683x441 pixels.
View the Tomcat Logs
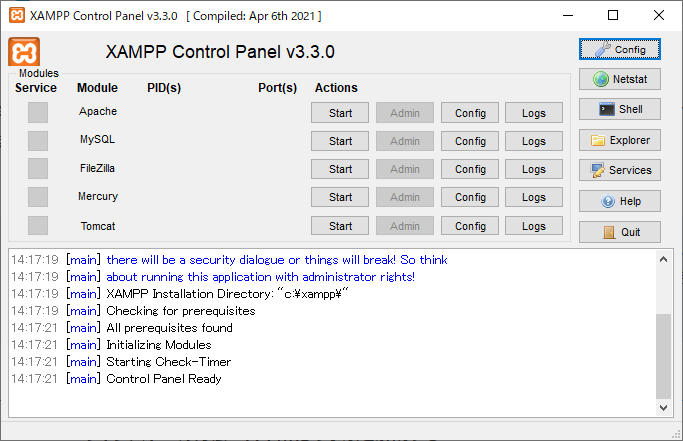click(x=534, y=226)
